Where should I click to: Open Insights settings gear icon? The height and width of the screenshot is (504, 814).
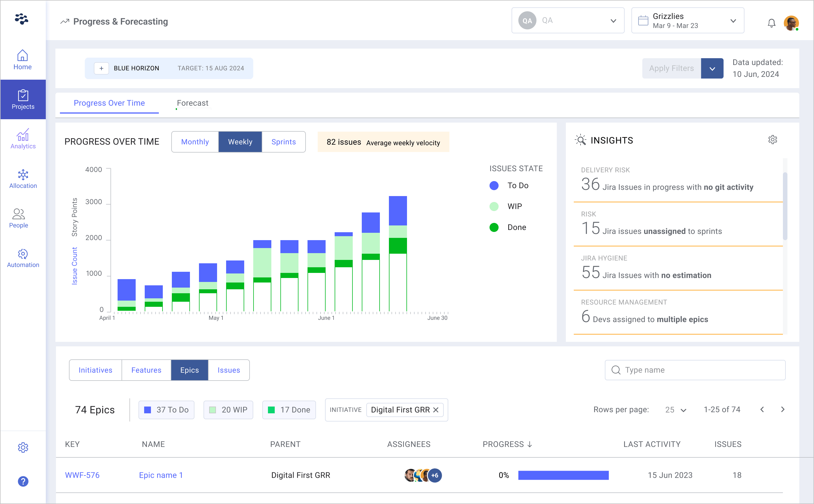[x=772, y=140]
